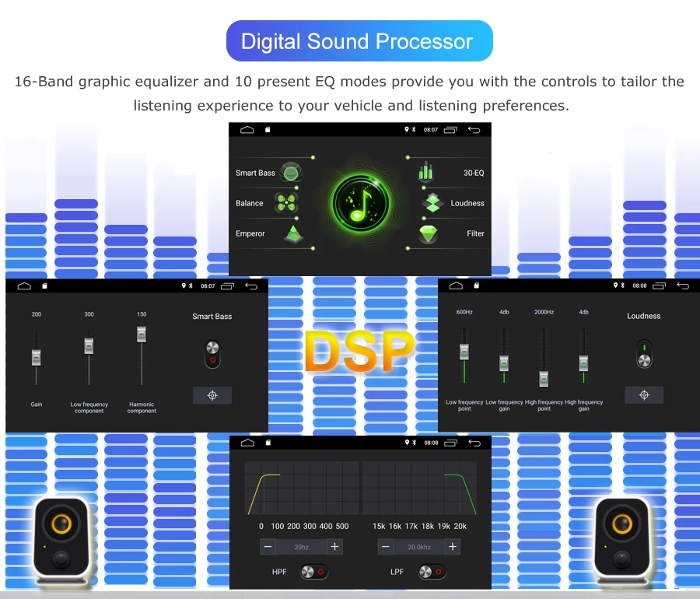Toggle the Smart Bass switch
The width and height of the screenshot is (700, 599).
(x=212, y=353)
